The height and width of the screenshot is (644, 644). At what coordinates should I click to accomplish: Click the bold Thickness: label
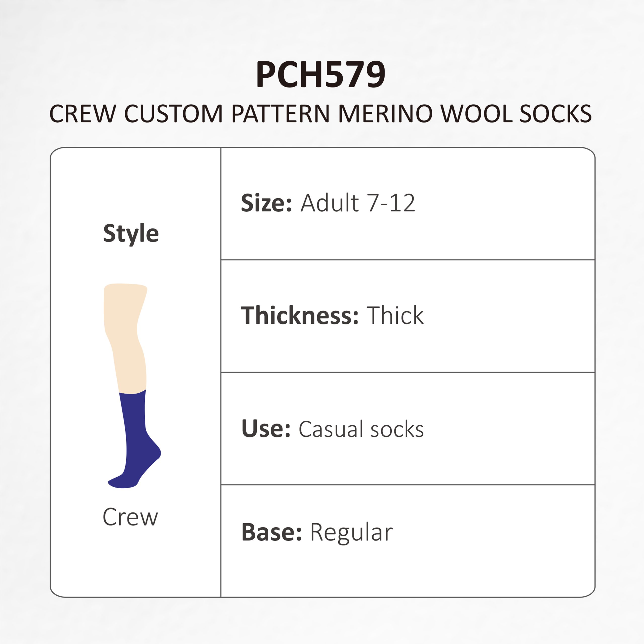tap(299, 315)
